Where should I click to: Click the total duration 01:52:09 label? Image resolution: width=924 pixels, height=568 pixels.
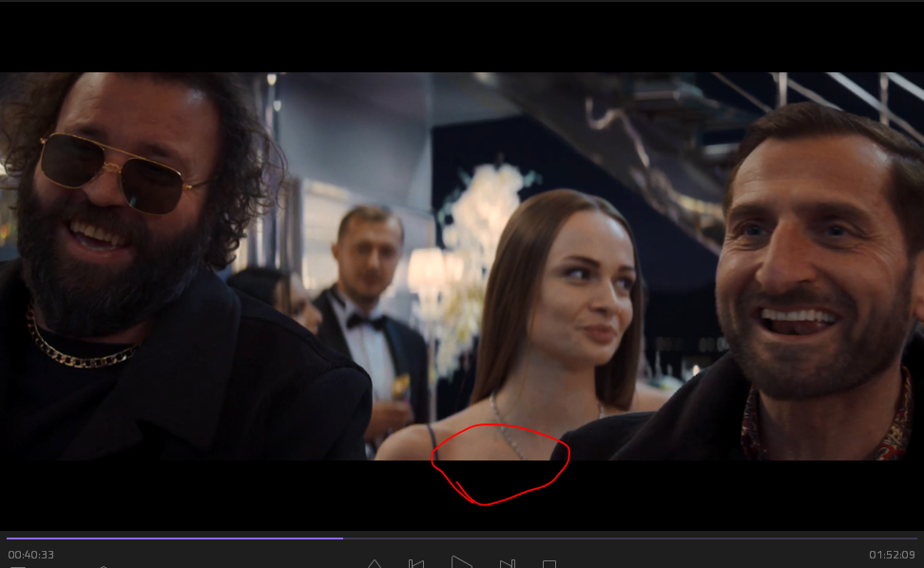click(x=892, y=555)
